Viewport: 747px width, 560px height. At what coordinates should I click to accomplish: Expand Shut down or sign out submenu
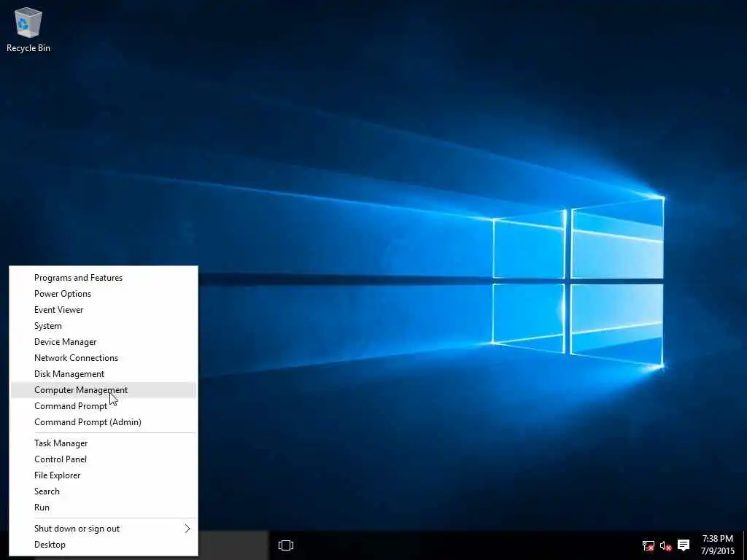104,529
